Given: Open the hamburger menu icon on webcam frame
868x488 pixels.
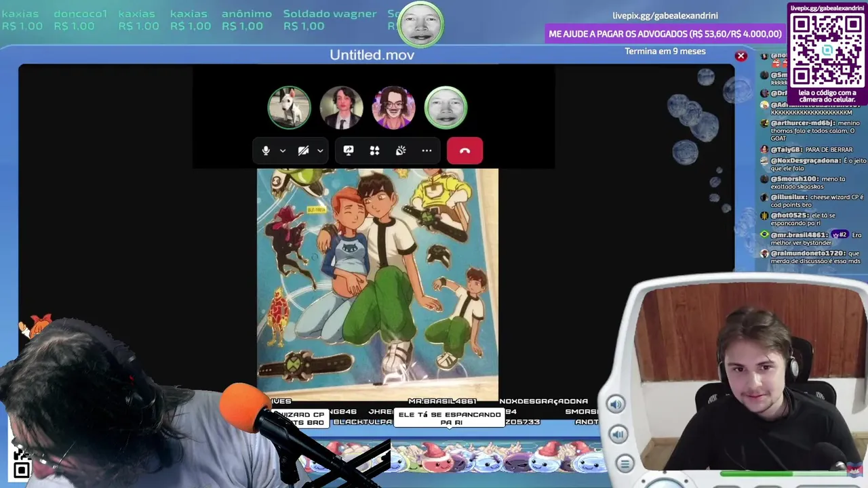Looking at the screenshot, I should 625,464.
